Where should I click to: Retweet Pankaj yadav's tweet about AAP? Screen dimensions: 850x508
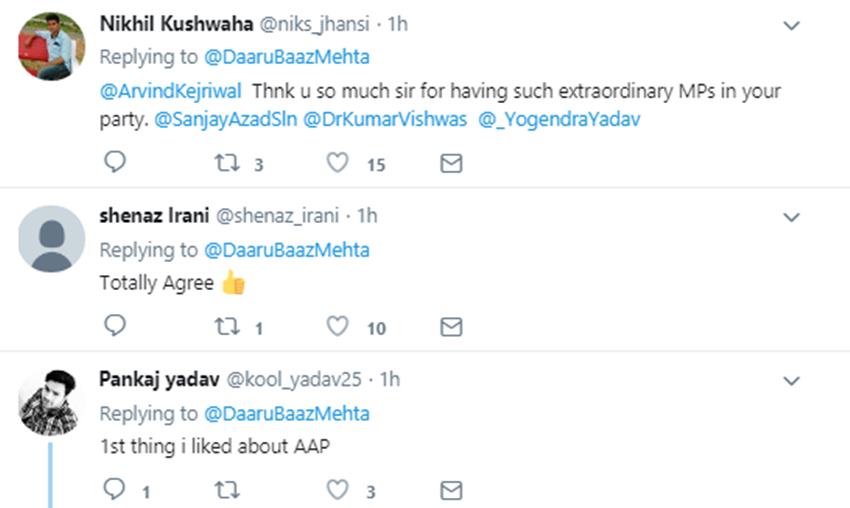(227, 490)
